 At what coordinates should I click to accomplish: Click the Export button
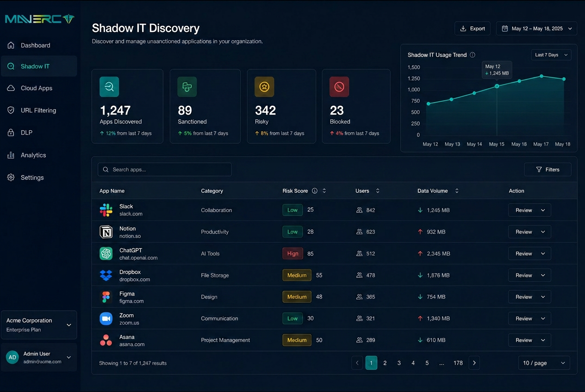click(473, 28)
